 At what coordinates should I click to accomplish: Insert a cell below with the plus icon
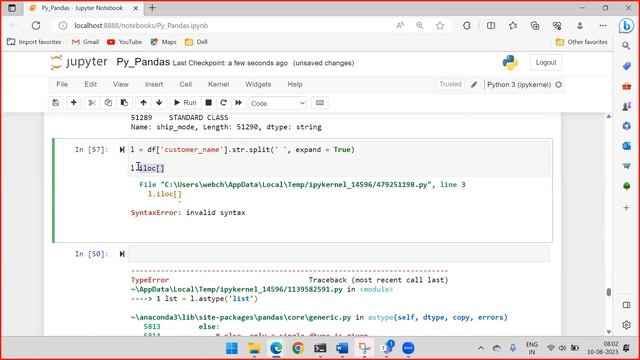[73, 103]
